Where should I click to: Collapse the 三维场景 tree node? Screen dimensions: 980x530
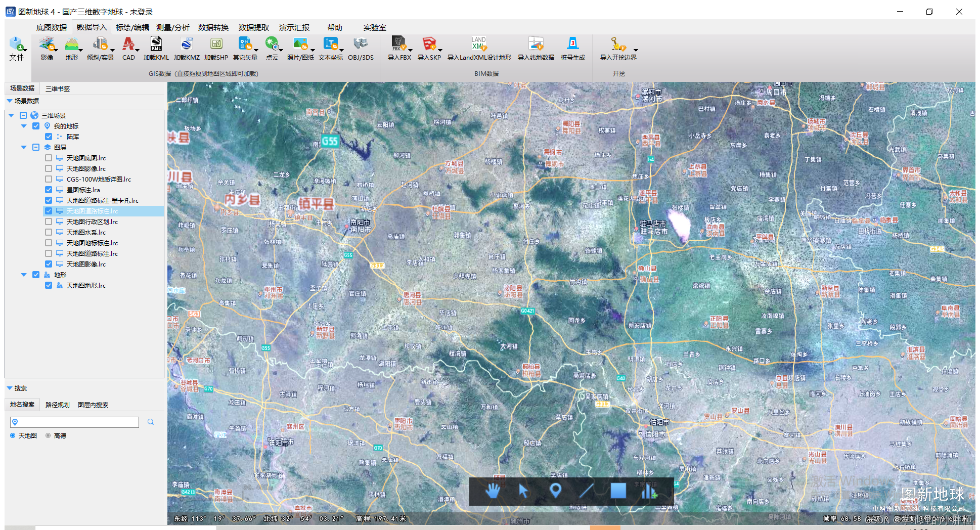11,115
